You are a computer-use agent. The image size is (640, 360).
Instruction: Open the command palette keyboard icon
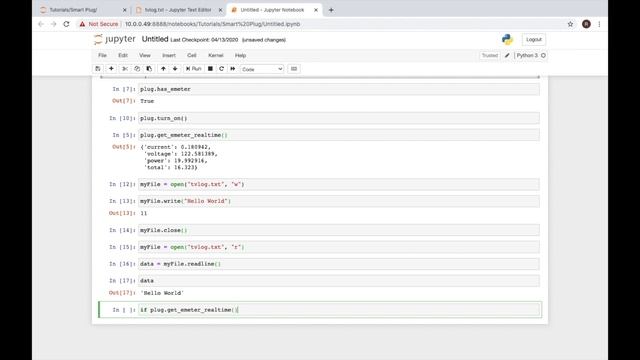[294, 69]
